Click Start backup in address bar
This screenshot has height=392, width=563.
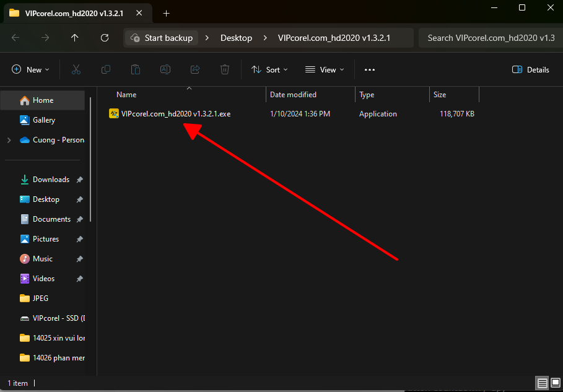pyautogui.click(x=162, y=38)
